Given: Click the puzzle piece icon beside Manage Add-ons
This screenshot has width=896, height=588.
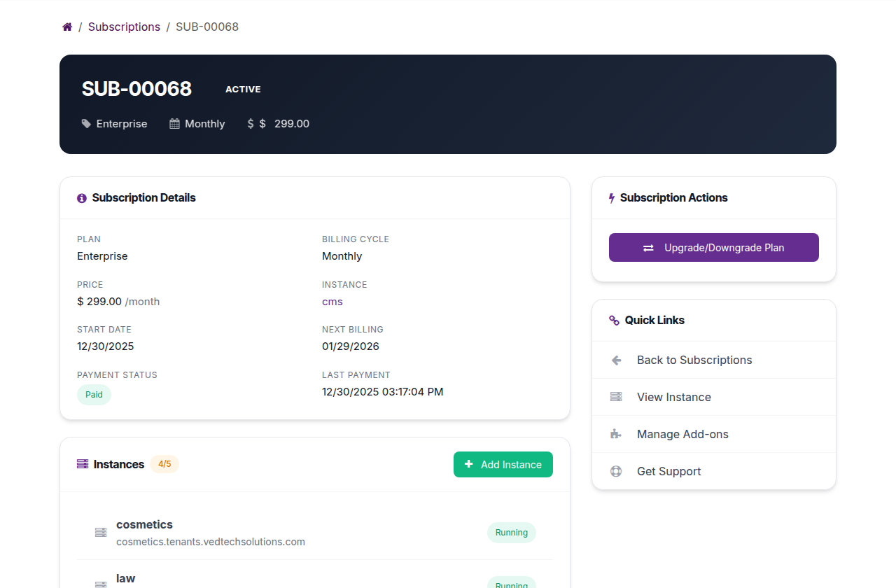Looking at the screenshot, I should tap(616, 434).
